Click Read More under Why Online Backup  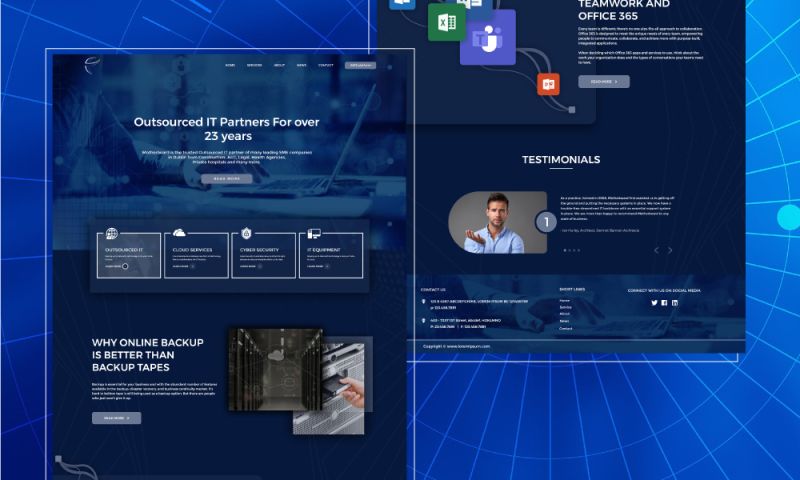[116, 418]
